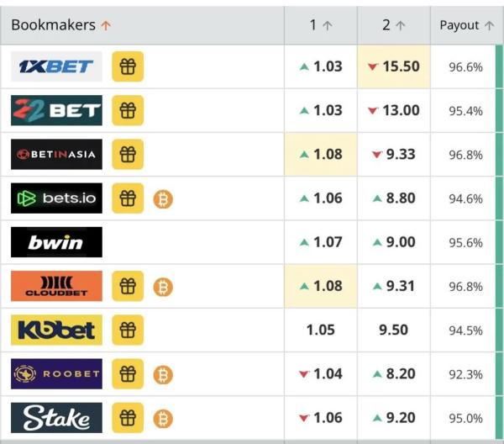
Task: Select KUbet odds 9.50
Action: tap(393, 330)
